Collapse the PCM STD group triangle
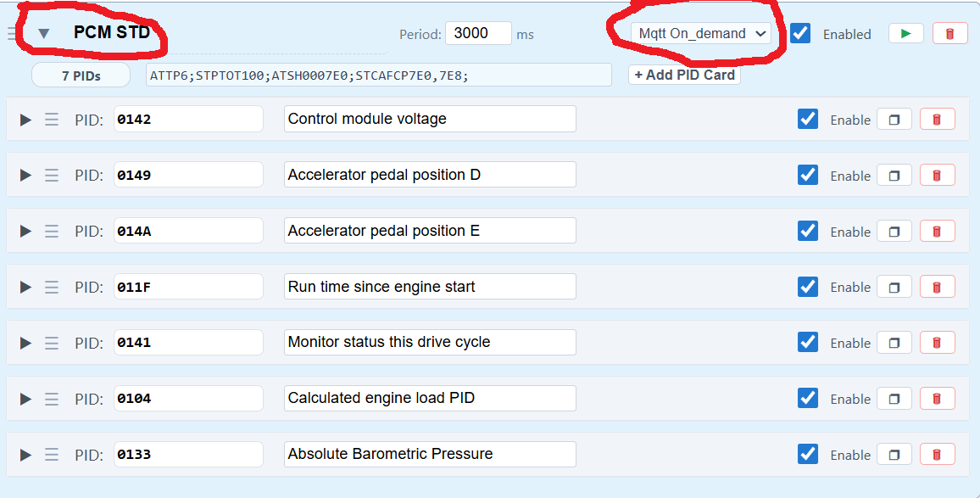 (x=43, y=34)
